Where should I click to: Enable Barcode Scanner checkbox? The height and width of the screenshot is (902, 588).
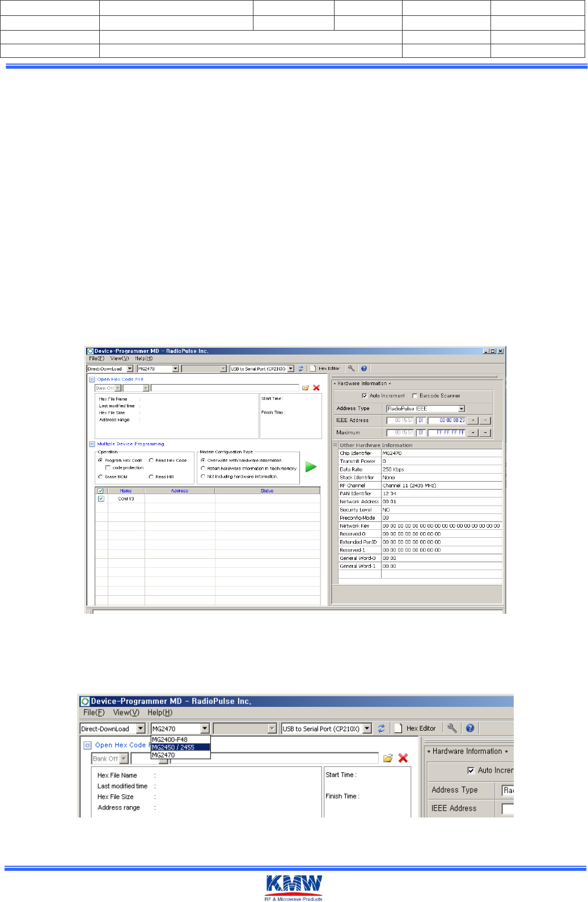(414, 395)
